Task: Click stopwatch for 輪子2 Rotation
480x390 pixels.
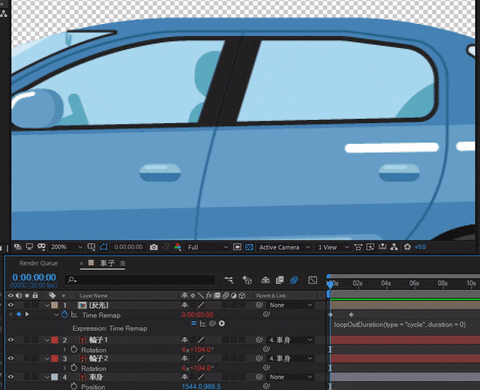Action: click(74, 368)
